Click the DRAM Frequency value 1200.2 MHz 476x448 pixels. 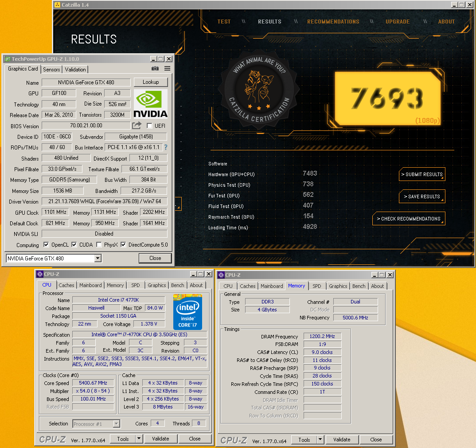(x=322, y=336)
